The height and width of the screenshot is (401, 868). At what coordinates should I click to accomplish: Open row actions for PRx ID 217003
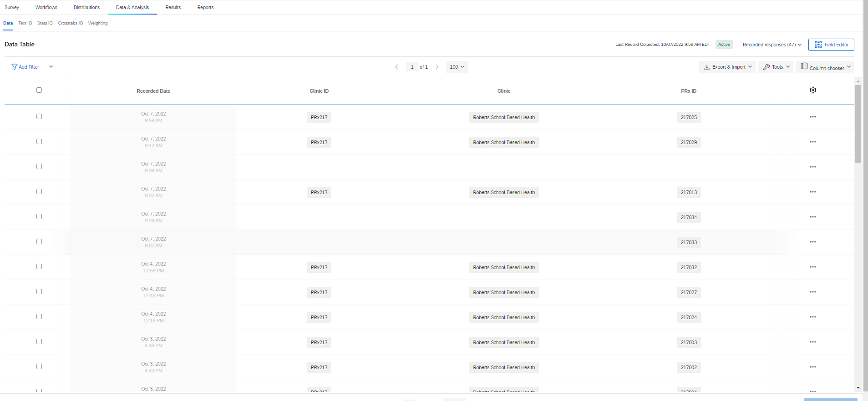[812, 342]
